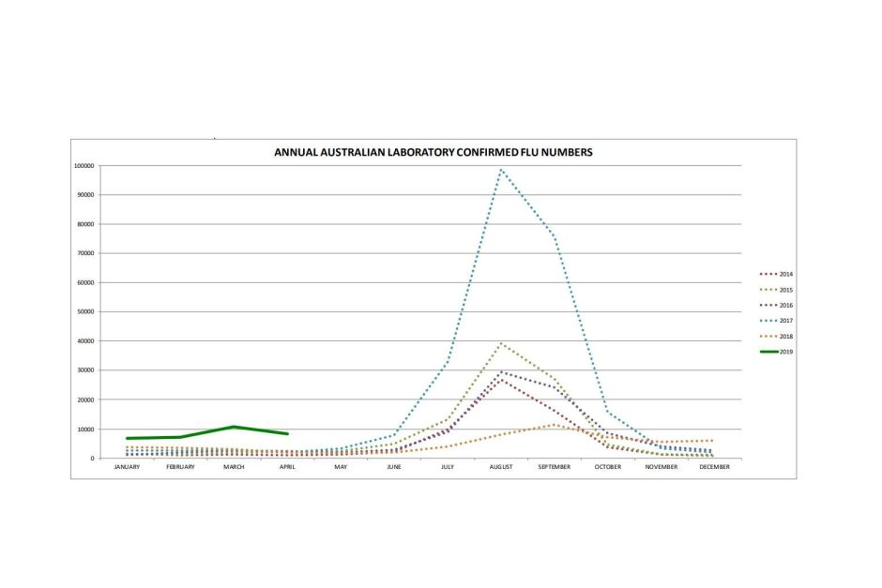This screenshot has width=882, height=588.
Task: Click the AUGUST label on the axis
Action: tap(501, 467)
